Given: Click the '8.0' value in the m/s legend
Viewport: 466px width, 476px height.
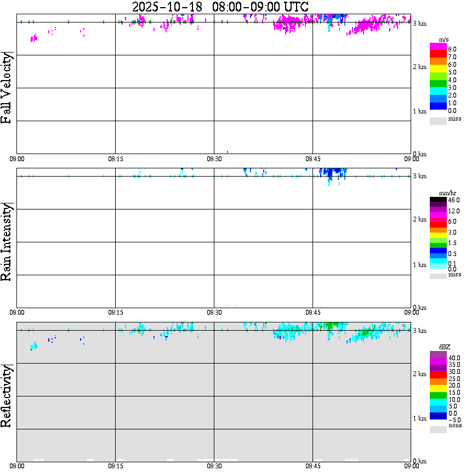Looking at the screenshot, I should [x=452, y=49].
